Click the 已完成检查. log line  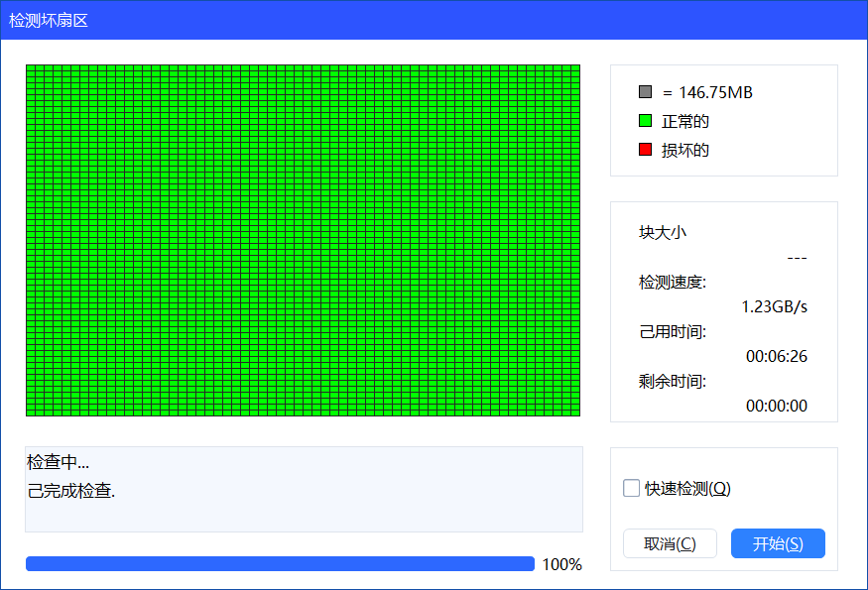tap(71, 491)
